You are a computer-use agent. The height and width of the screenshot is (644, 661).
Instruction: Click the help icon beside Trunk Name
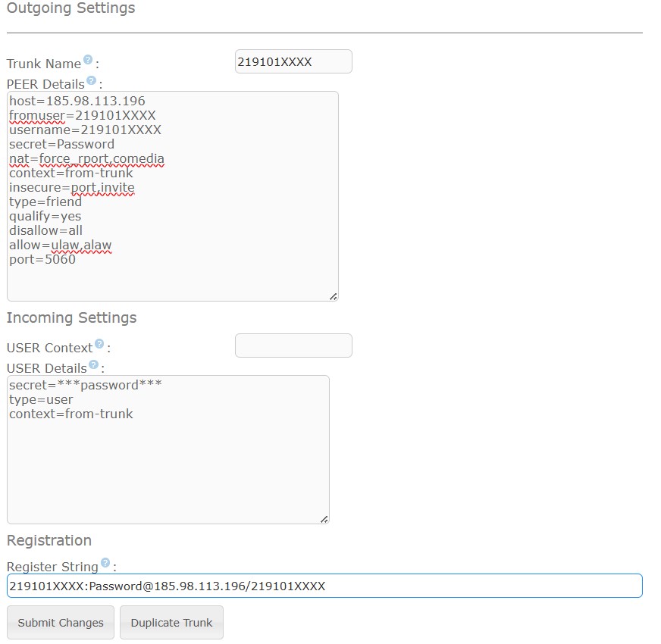(x=88, y=60)
